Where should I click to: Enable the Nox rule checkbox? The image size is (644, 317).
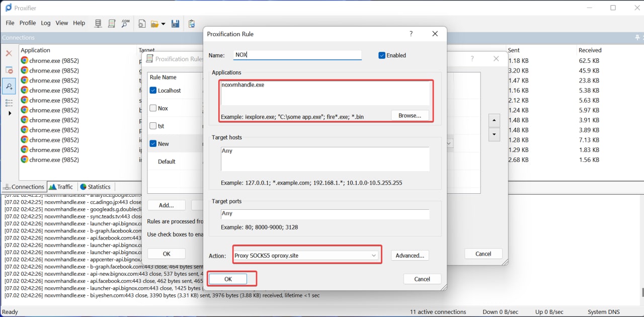click(153, 108)
